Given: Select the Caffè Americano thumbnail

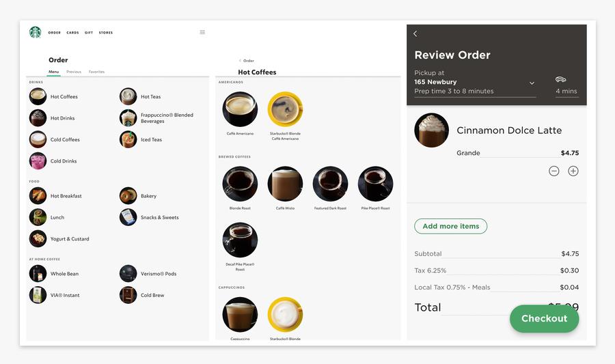Looking at the screenshot, I should 240,109.
